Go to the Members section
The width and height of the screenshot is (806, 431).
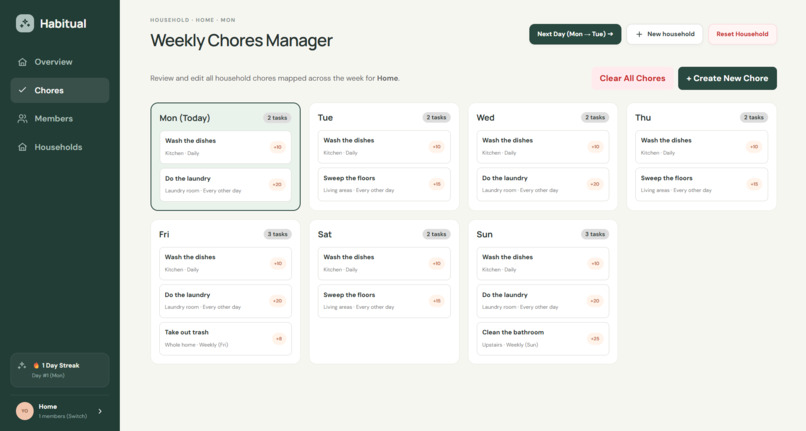(60, 118)
